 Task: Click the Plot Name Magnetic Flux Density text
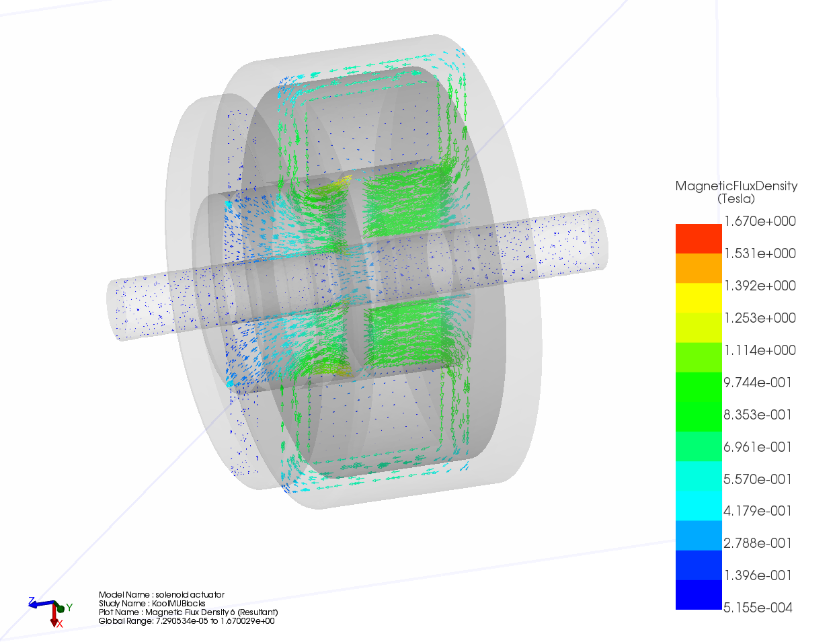pyautogui.click(x=188, y=612)
